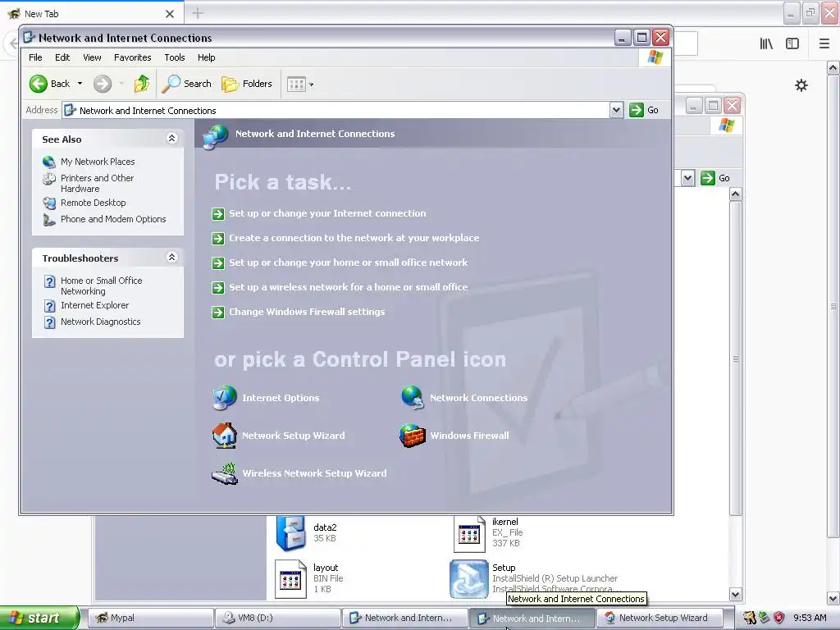This screenshot has height=630, width=840.
Task: Open the browser settings gear icon
Action: (x=801, y=85)
